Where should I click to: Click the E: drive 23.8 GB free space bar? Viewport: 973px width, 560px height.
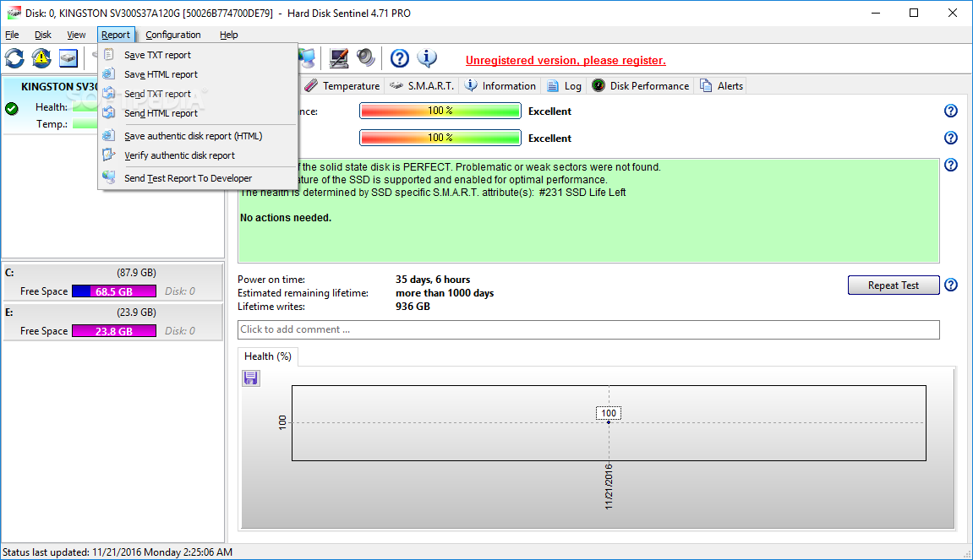coord(114,331)
